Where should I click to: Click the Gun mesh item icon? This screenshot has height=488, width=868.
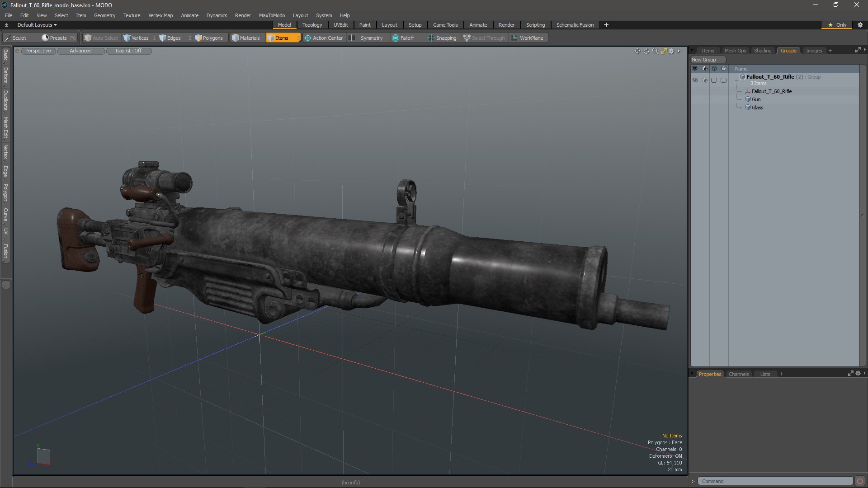pos(748,99)
